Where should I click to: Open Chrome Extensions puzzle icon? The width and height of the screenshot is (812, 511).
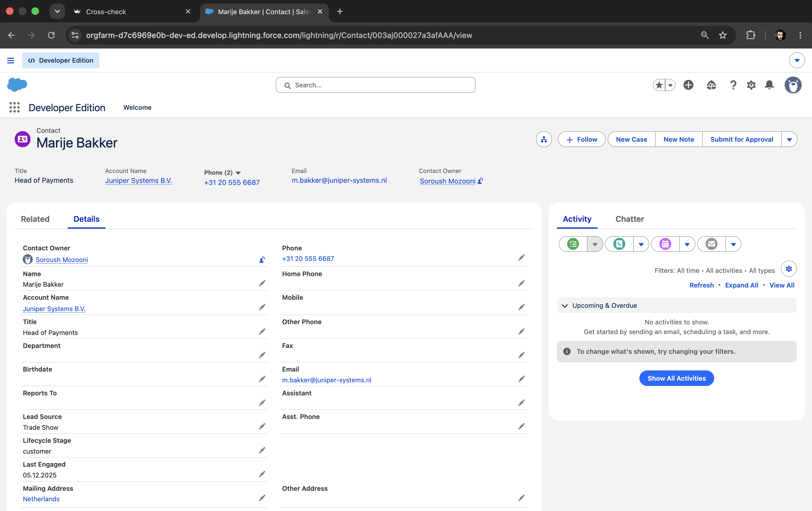(x=750, y=35)
